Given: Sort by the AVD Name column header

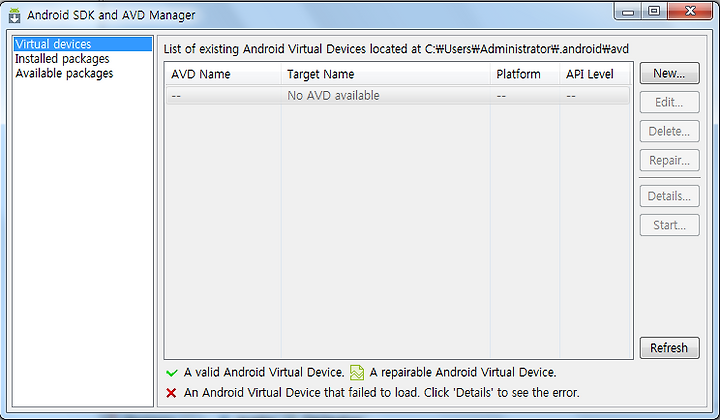Looking at the screenshot, I should 223,74.
